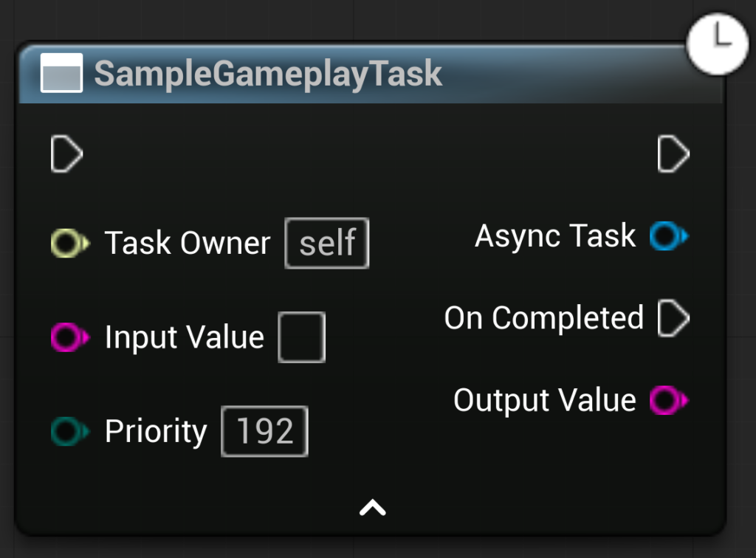Click the Priority field showing 192

point(264,431)
